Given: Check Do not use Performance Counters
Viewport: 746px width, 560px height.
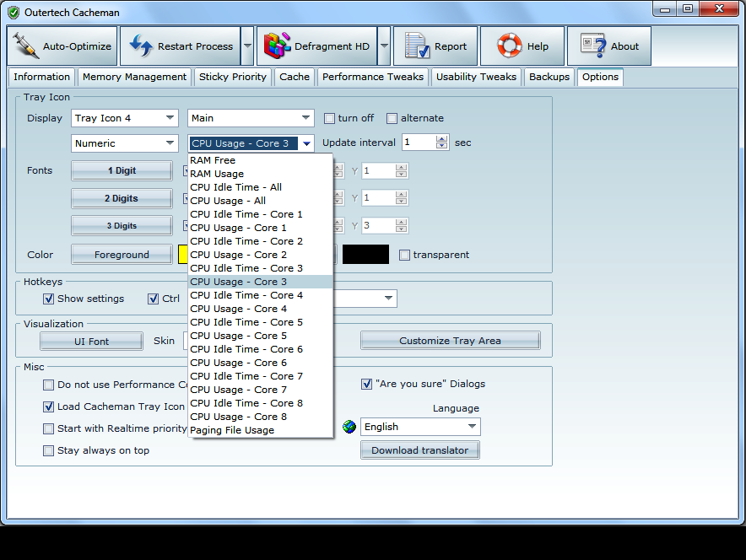Looking at the screenshot, I should [x=49, y=385].
